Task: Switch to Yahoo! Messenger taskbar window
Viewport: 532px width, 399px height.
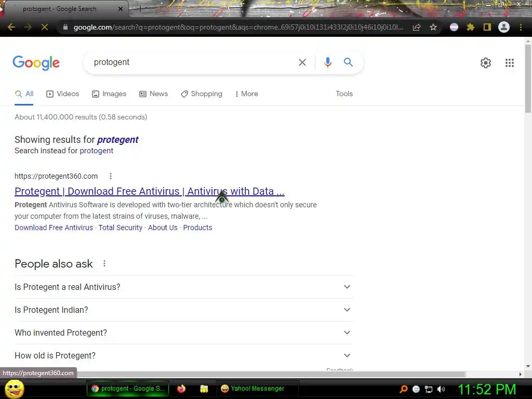Action: click(258, 389)
